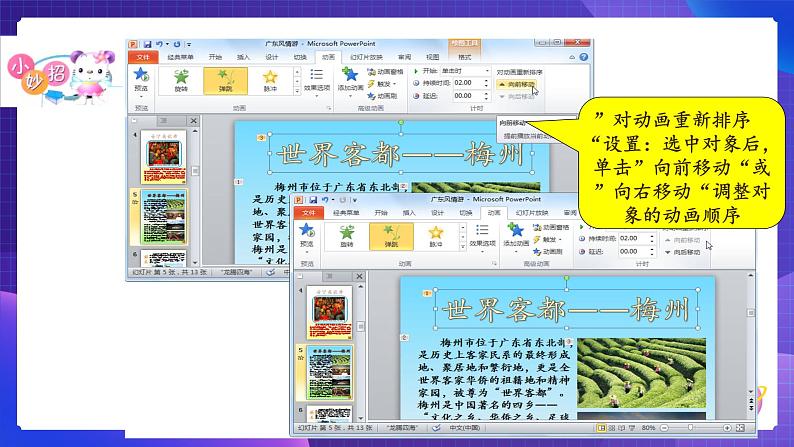Open the 触发 trigger dropdown in the upper window

coord(382,84)
